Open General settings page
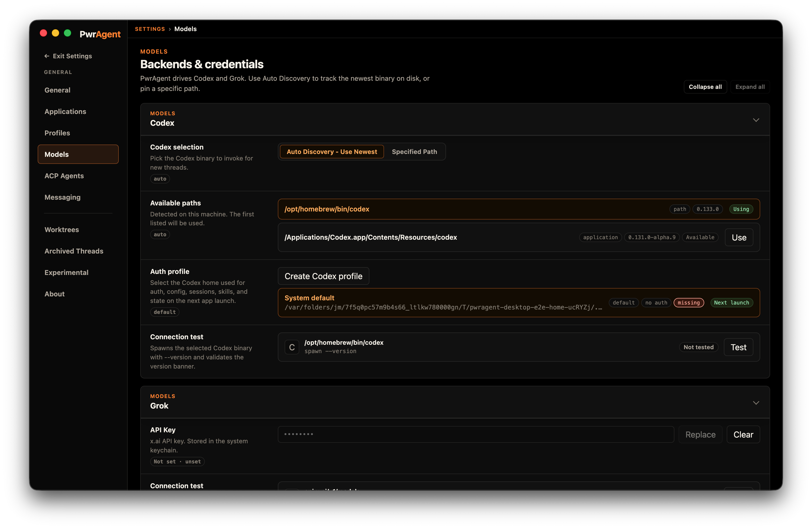Viewport: 812px width, 529px height. pos(78,90)
